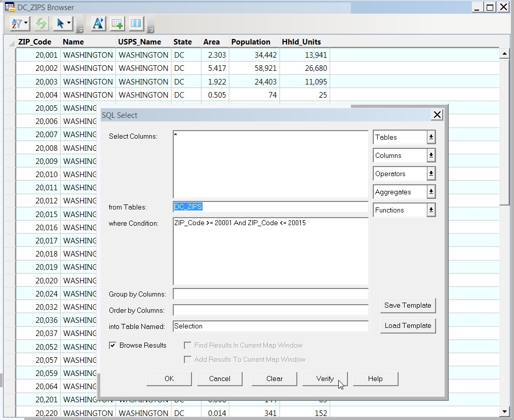Open the text style tool
Viewport: 514px width, 420px height.
(98, 23)
